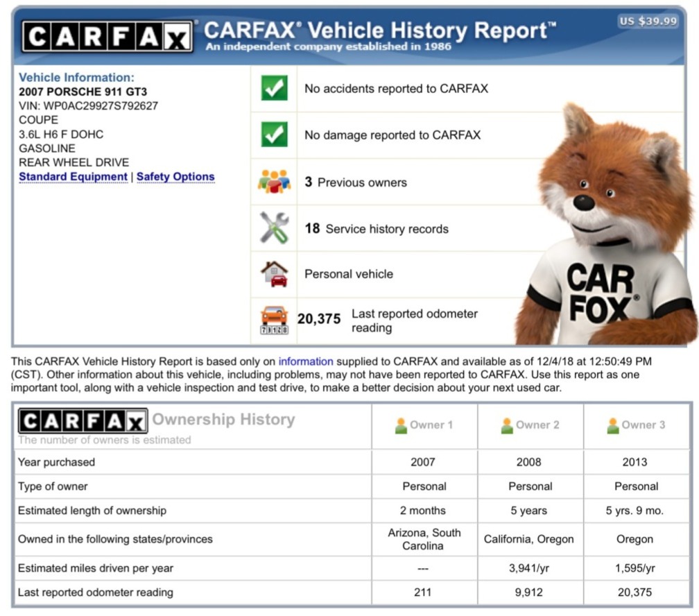Follow the blue information link in disclaimer
This screenshot has height=616, width=699.
tap(306, 361)
